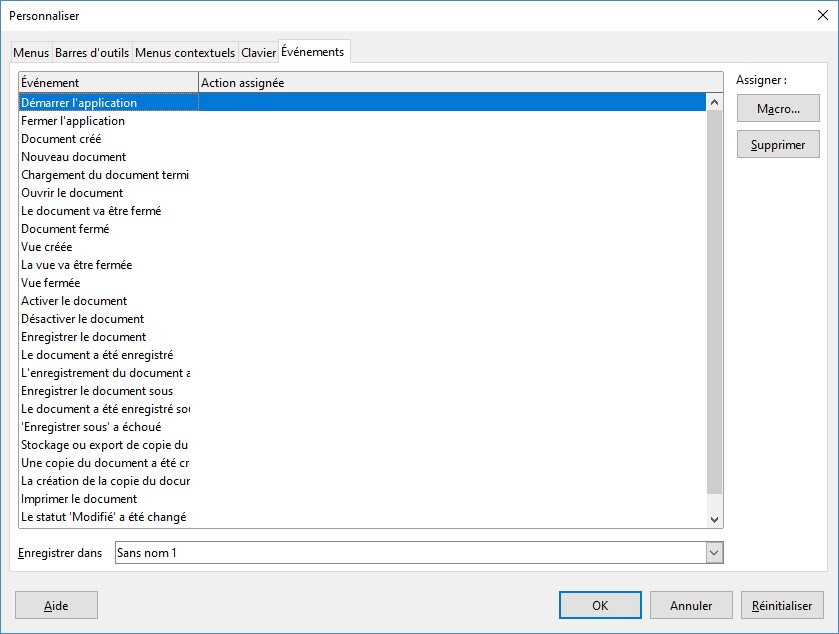Viewport: 839px width, 634px height.
Task: Open help with Aide button
Action: tap(56, 605)
